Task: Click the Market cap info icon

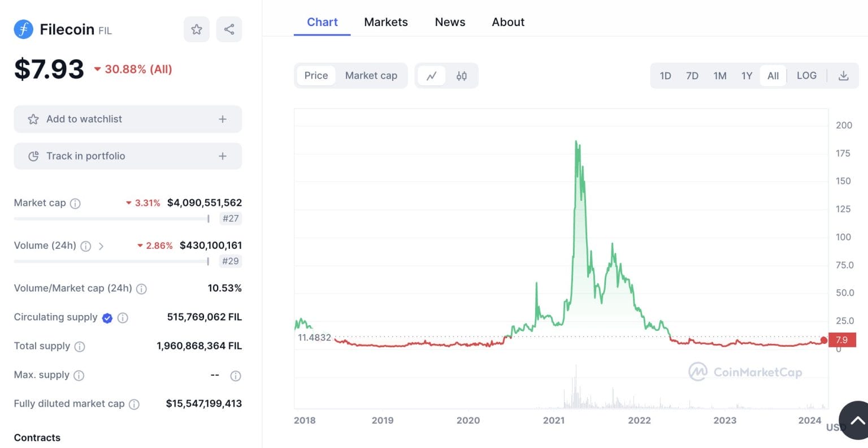Action: point(75,203)
